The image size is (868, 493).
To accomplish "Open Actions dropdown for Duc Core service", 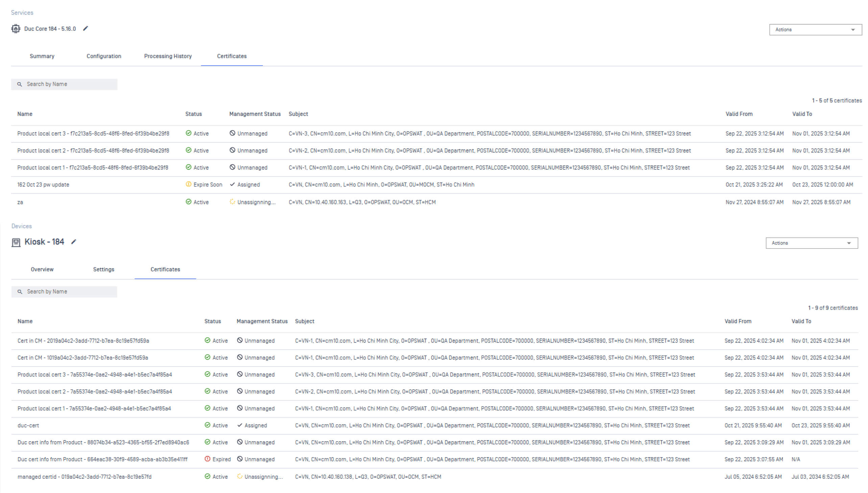I will click(x=815, y=29).
